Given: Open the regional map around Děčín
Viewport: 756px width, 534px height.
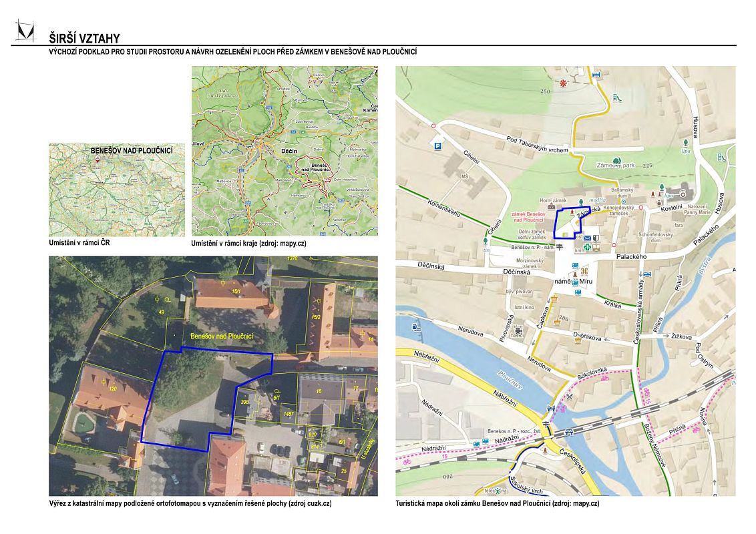Looking at the screenshot, I should (285, 151).
